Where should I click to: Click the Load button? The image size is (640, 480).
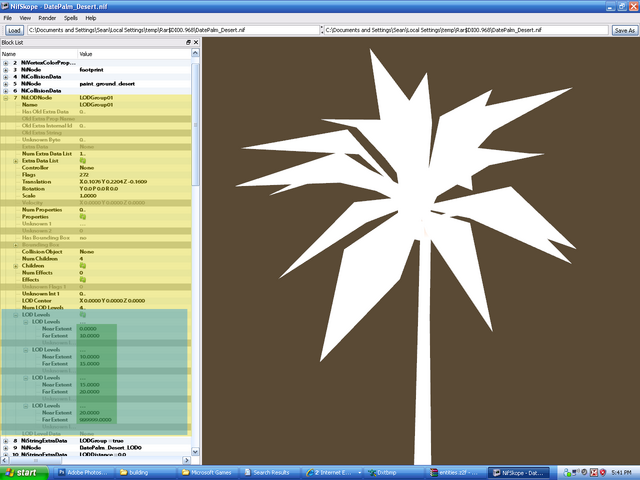pyautogui.click(x=14, y=30)
